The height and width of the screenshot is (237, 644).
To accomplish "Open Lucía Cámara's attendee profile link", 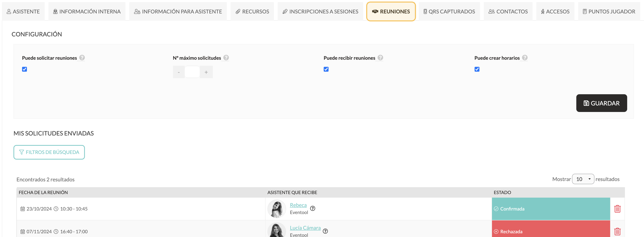I will [305, 228].
